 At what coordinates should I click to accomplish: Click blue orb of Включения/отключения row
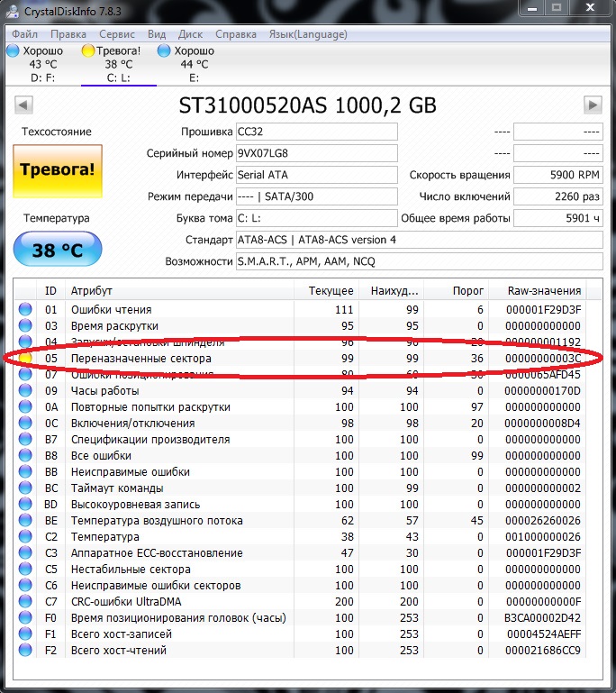click(25, 424)
